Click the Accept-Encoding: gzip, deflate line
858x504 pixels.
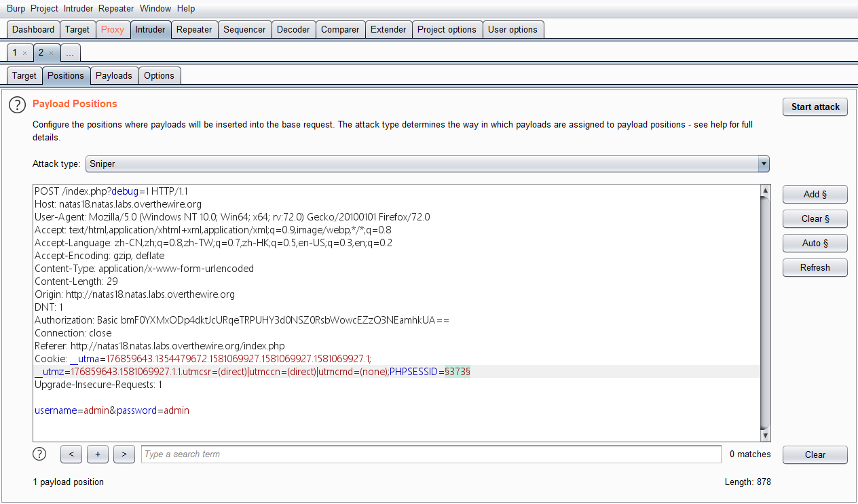(100, 256)
